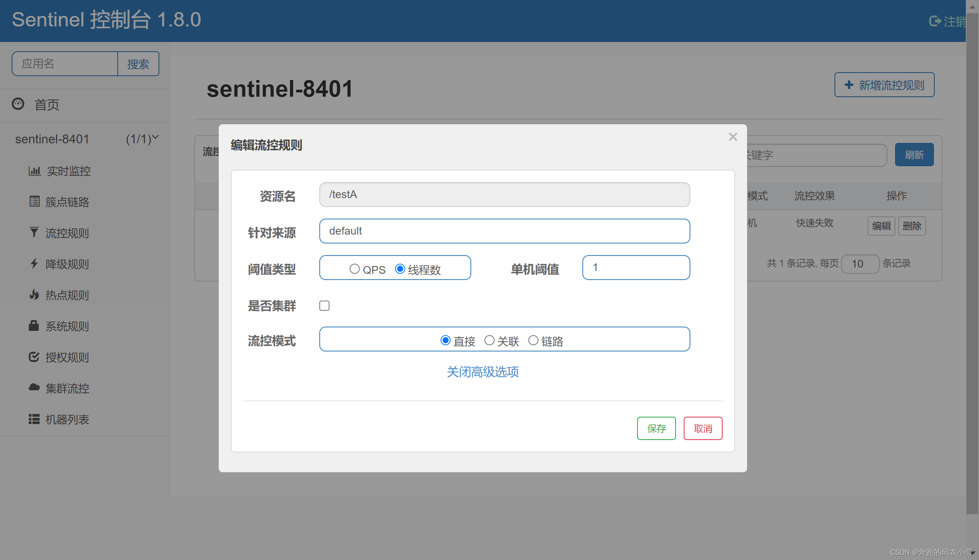Click the Sentinel 控制台 1.8.0 title
979x560 pixels.
click(x=106, y=19)
